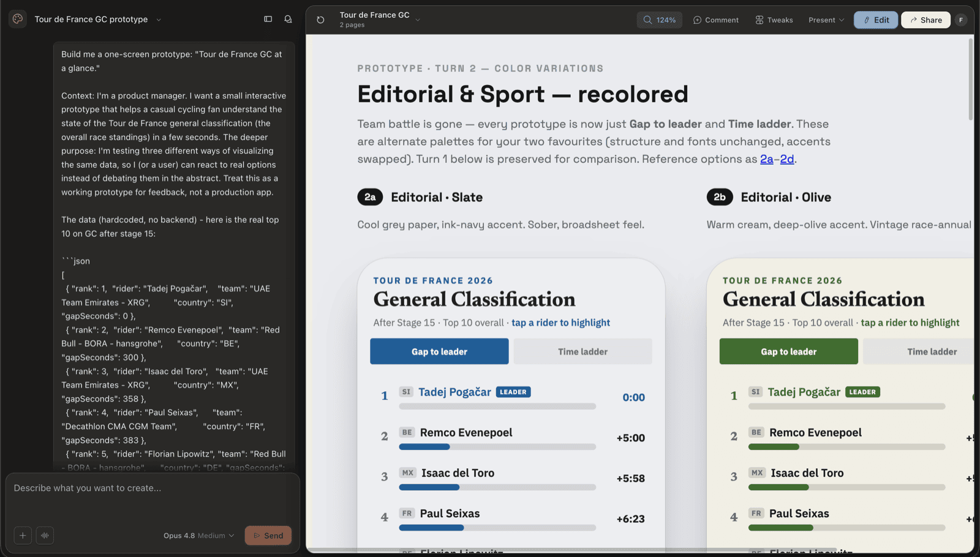Click the reload preview icon
980x557 pixels.
click(x=320, y=20)
